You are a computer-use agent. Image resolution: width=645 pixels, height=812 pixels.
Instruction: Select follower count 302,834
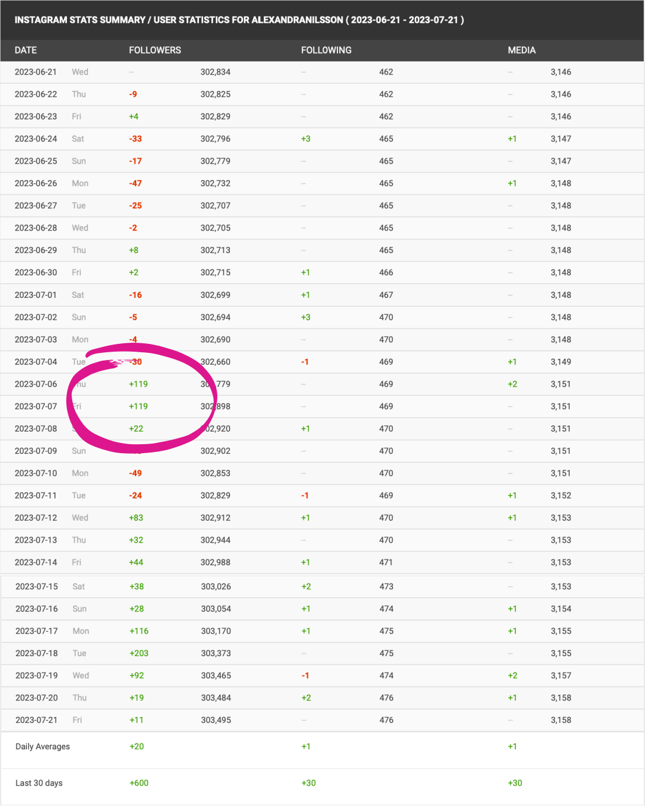216,72
